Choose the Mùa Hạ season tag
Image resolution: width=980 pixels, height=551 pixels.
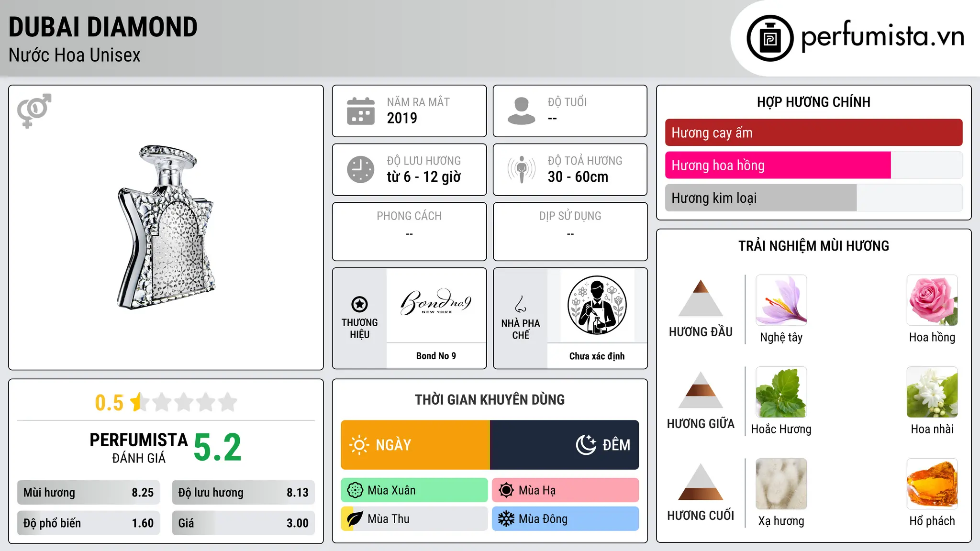click(x=566, y=490)
